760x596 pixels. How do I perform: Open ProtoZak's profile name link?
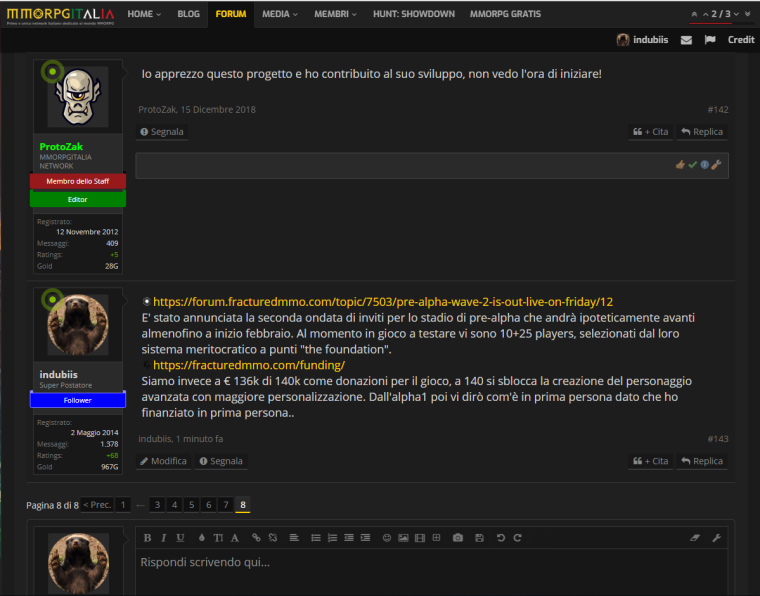61,146
